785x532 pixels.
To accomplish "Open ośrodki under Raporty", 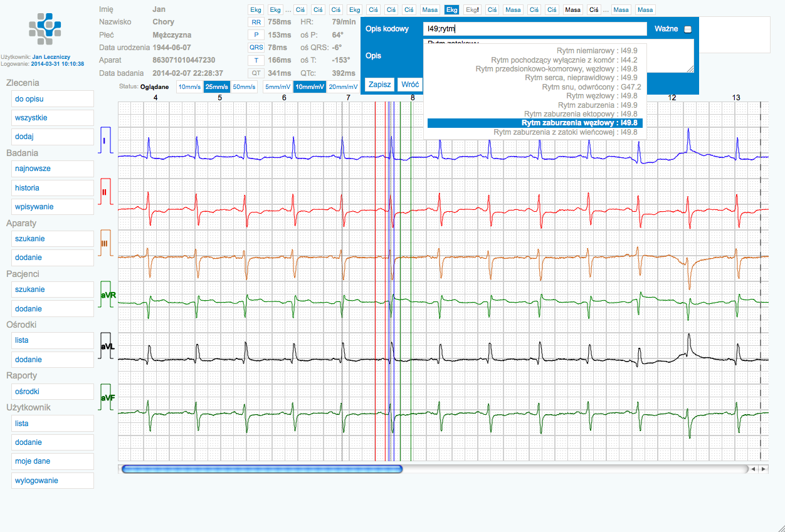I will [x=53, y=392].
